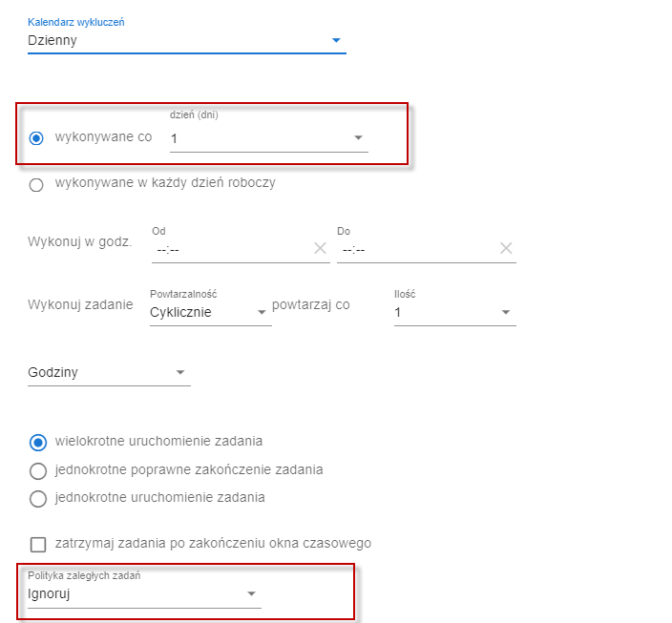Click the 'Wykonuj w godz.' label
Image resolution: width=672 pixels, height=623 pixels.
(x=80, y=242)
